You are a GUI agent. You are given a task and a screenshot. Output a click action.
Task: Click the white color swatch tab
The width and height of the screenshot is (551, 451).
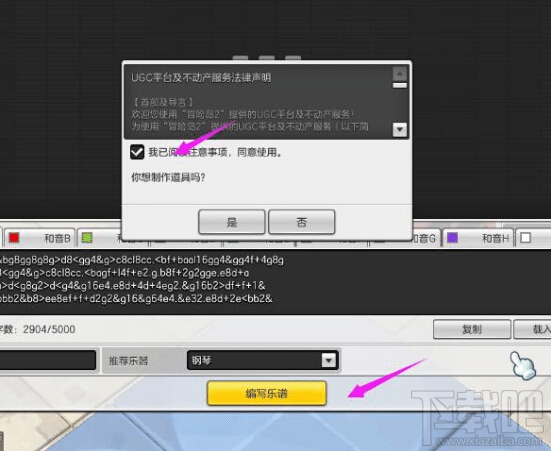pyautogui.click(x=525, y=238)
